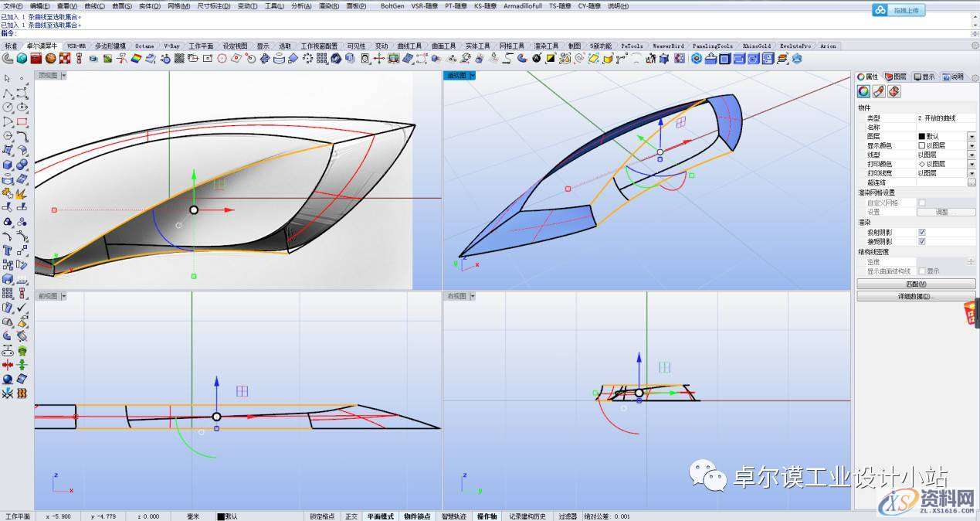Select the rectangle drawing tool
Viewport: 980px width, 521px height.
(x=22, y=122)
